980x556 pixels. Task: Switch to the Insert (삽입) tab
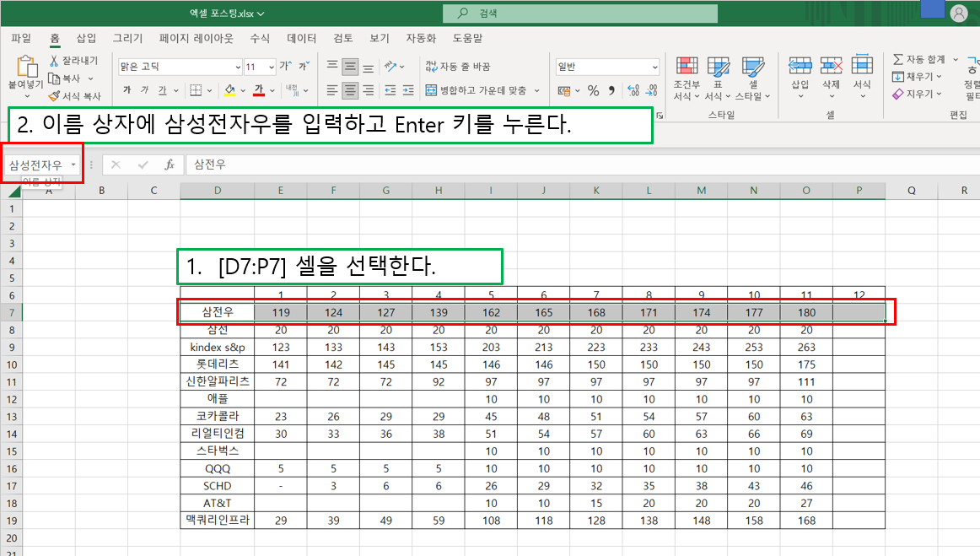coord(86,38)
